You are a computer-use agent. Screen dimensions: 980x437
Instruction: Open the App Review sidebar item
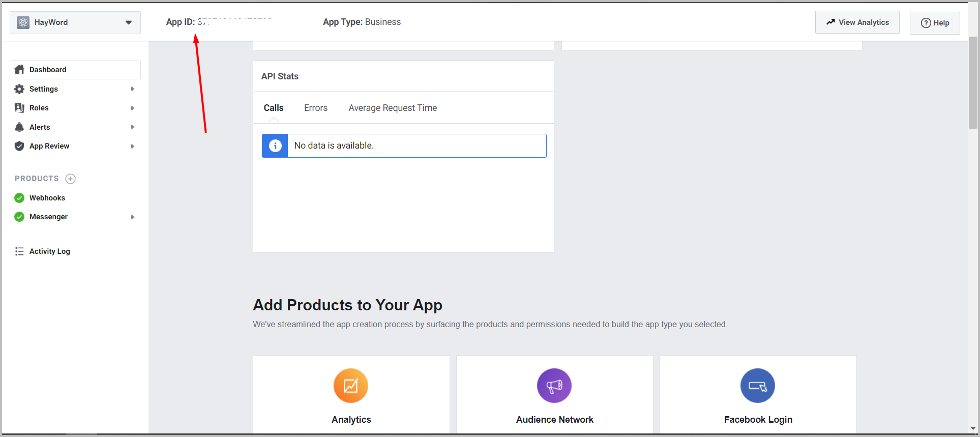click(x=75, y=146)
